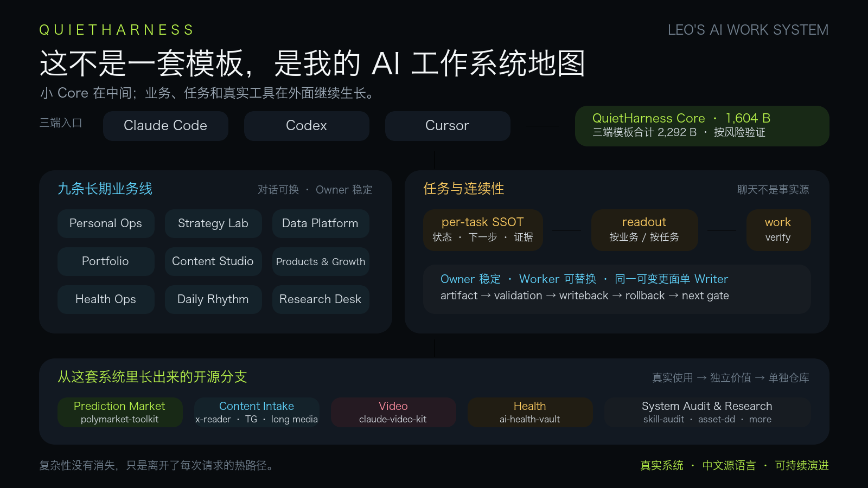Click the LEO'S AI WORK SYSTEM label

(748, 30)
